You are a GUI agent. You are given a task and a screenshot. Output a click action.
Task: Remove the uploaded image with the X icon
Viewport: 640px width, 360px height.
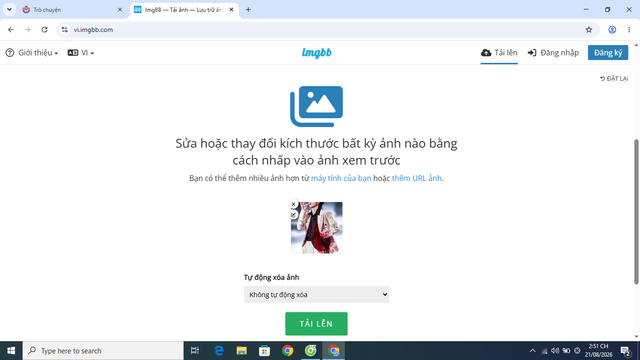pos(293,204)
